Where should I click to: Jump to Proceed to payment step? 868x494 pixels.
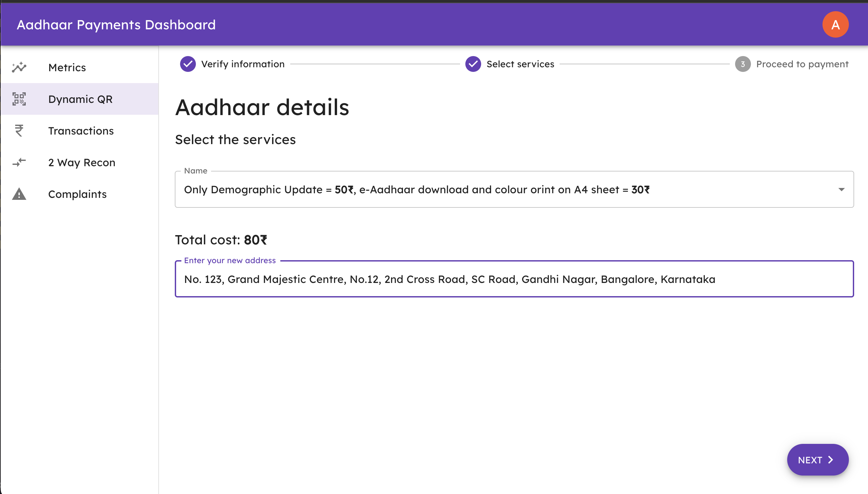pos(802,64)
